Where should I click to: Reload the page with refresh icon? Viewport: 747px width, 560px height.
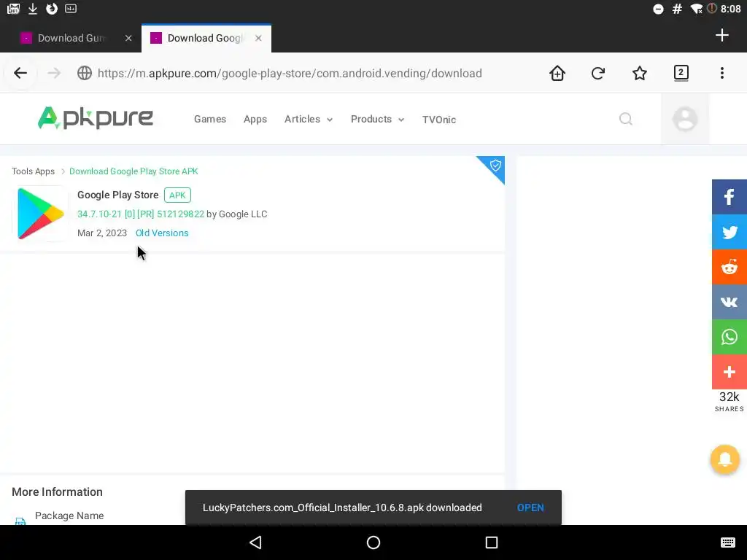[x=598, y=73]
